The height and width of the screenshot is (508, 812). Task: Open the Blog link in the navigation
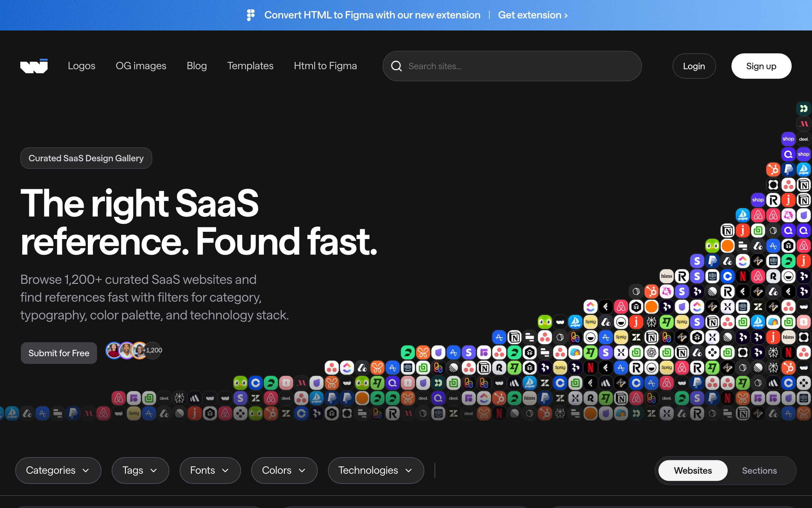click(197, 66)
